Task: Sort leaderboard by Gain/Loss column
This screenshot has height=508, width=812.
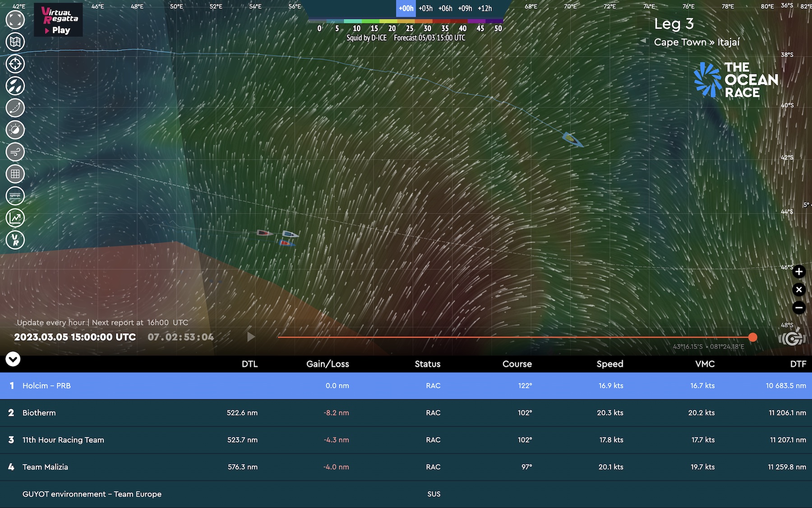Action: (328, 364)
